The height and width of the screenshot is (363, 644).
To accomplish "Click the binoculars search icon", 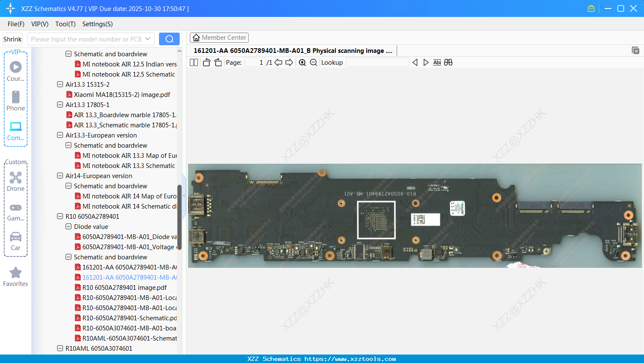I will [x=448, y=63].
